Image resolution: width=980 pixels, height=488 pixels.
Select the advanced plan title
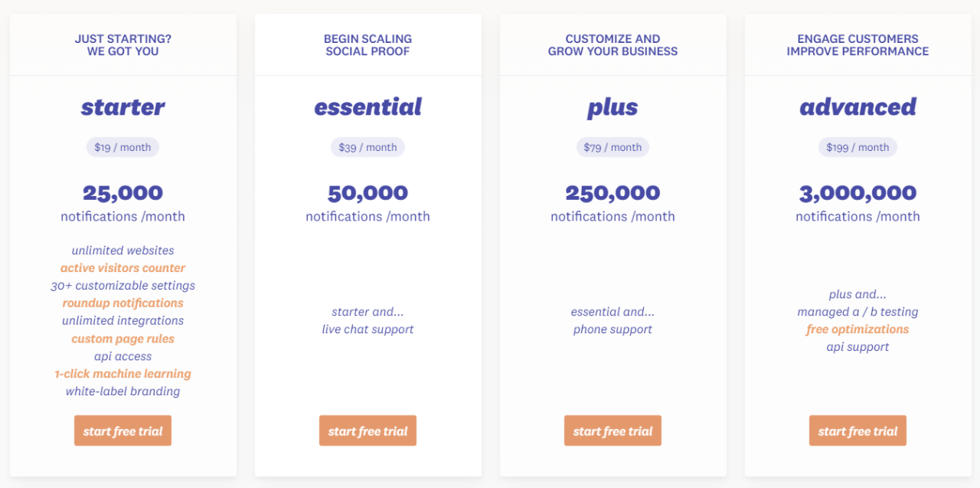coord(857,107)
